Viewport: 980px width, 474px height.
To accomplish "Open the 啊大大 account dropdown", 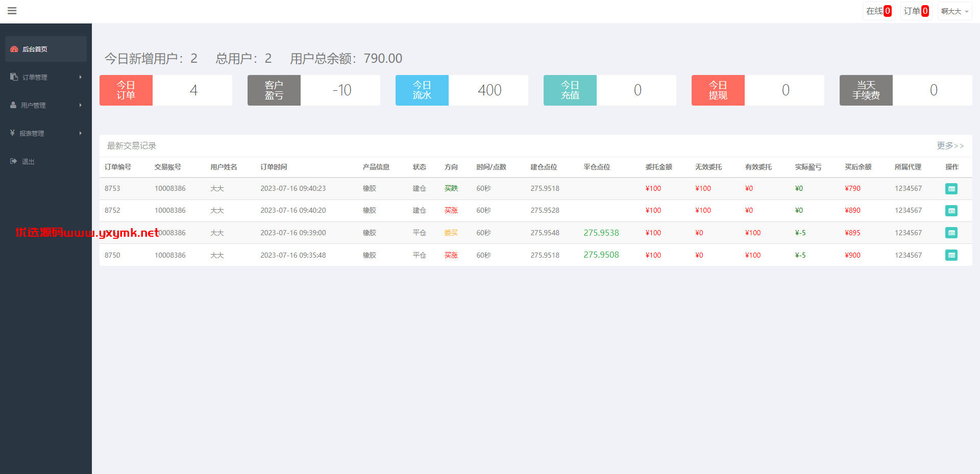I will pos(954,11).
